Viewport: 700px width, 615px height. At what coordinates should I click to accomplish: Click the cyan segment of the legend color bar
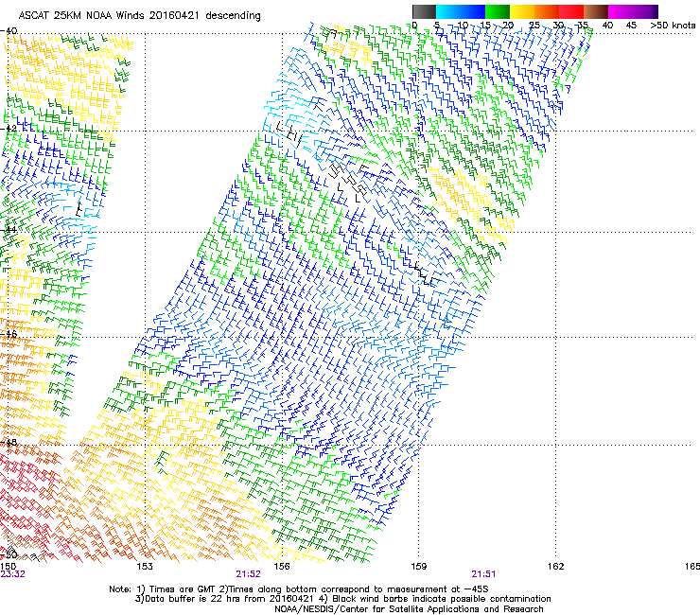448,11
